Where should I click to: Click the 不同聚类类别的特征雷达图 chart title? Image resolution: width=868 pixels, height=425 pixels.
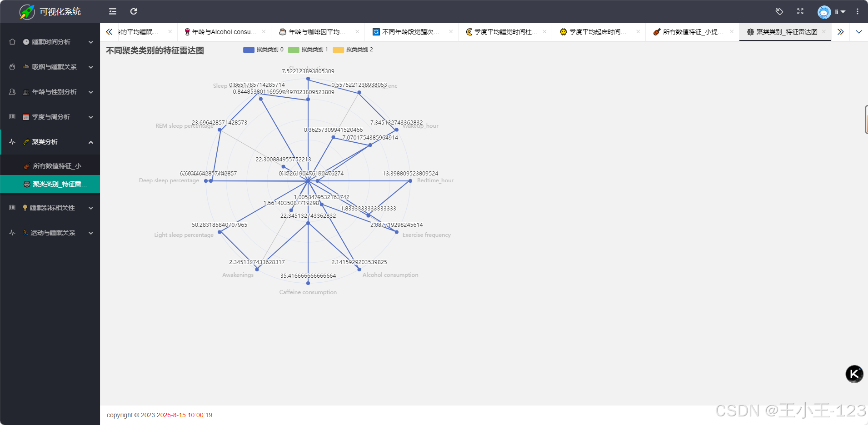pyautogui.click(x=155, y=50)
